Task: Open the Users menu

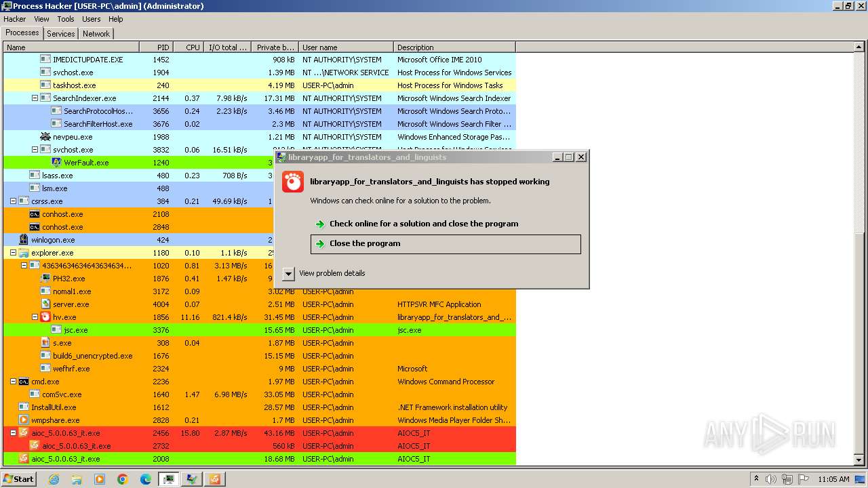Action: coord(92,19)
